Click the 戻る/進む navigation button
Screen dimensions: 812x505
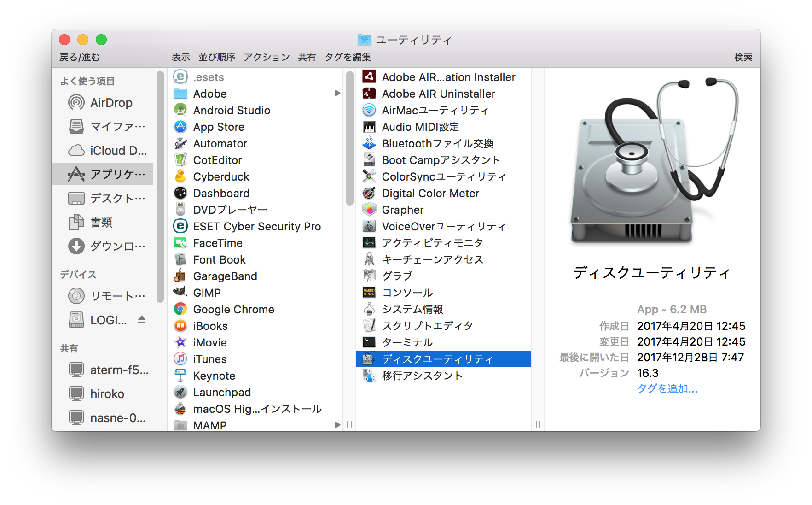(x=80, y=57)
